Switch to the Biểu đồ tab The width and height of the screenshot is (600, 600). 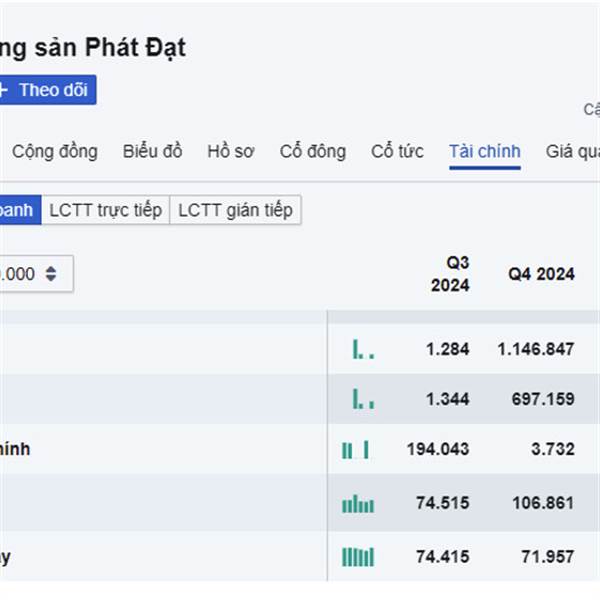[153, 152]
